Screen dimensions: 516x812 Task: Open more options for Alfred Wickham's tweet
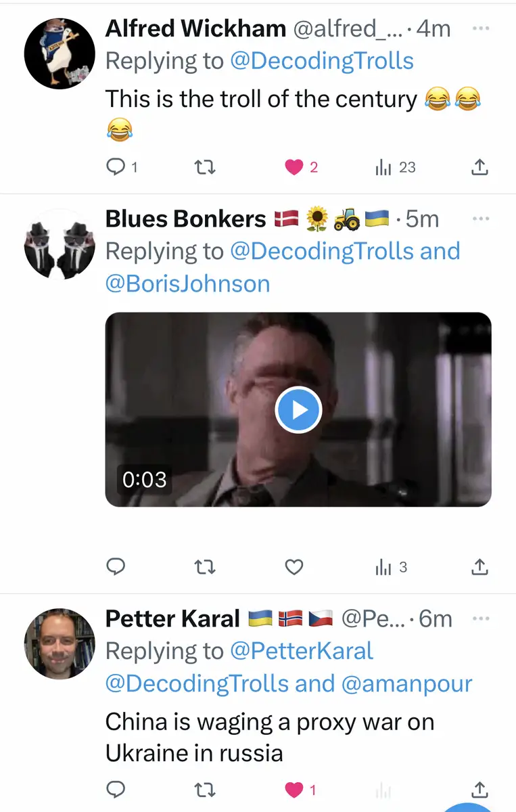pyautogui.click(x=480, y=29)
